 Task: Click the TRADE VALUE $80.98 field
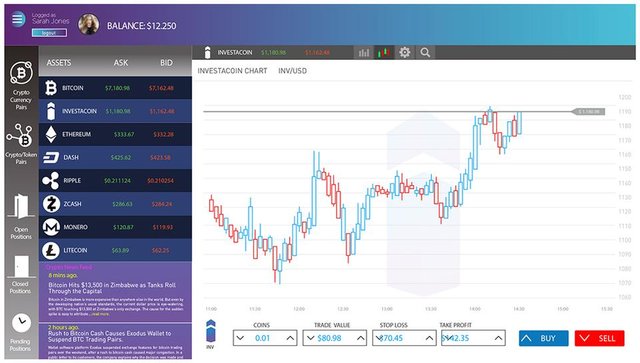[335, 338]
